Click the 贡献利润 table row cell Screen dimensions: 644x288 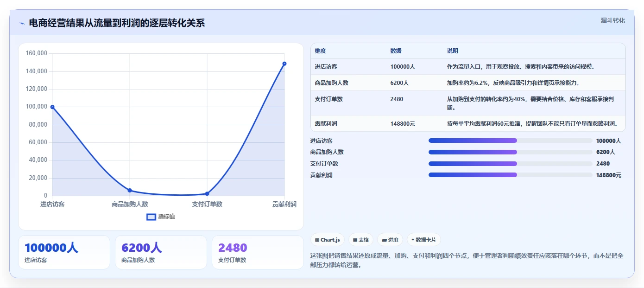[x=348, y=124]
